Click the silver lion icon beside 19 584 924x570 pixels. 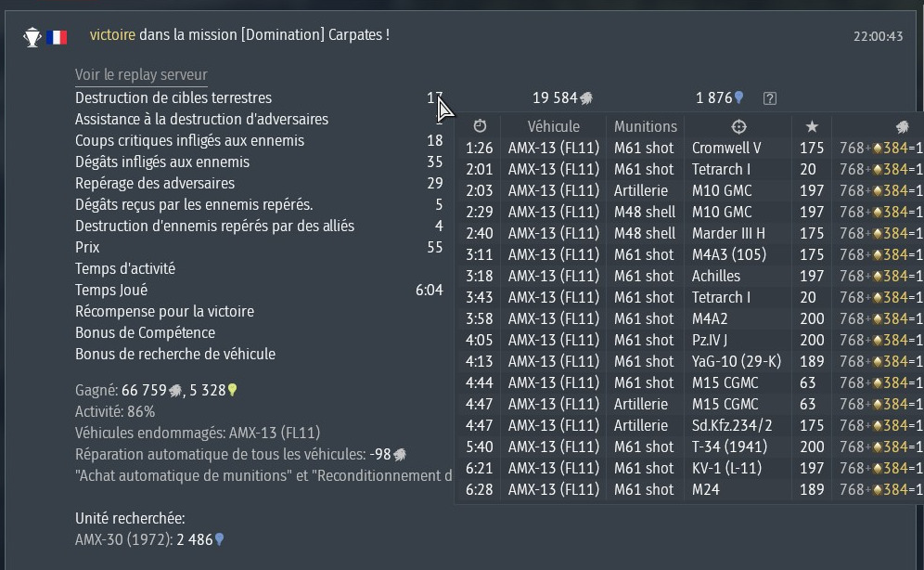[x=587, y=98]
